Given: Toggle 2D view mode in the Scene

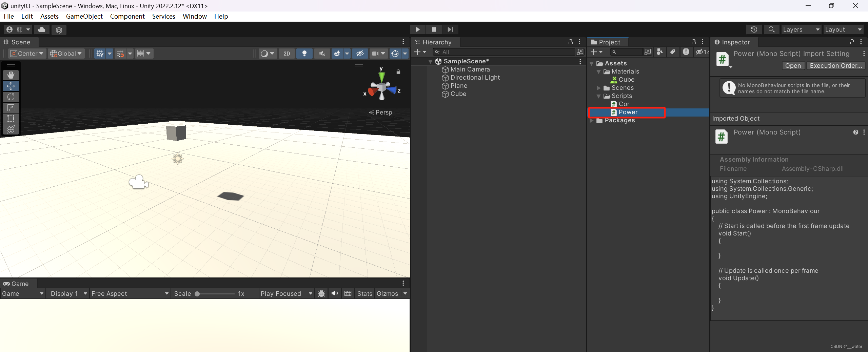Looking at the screenshot, I should click(287, 53).
